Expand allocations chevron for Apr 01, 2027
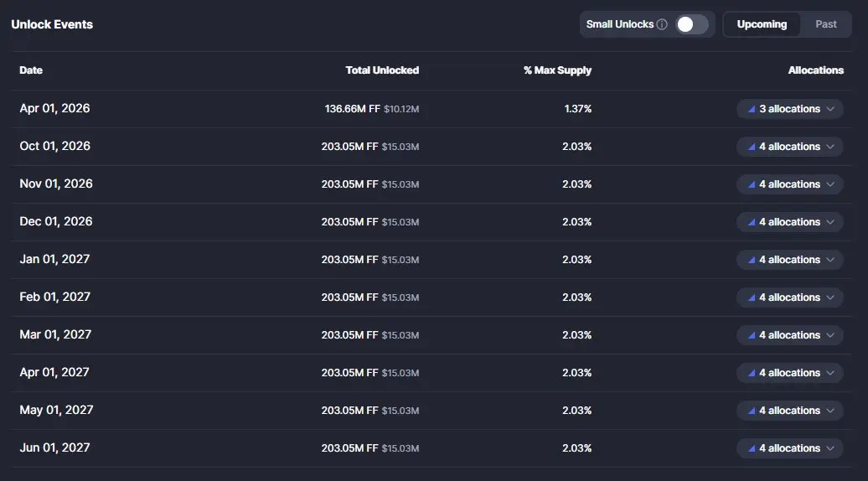Image resolution: width=868 pixels, height=481 pixels. pyautogui.click(x=830, y=373)
